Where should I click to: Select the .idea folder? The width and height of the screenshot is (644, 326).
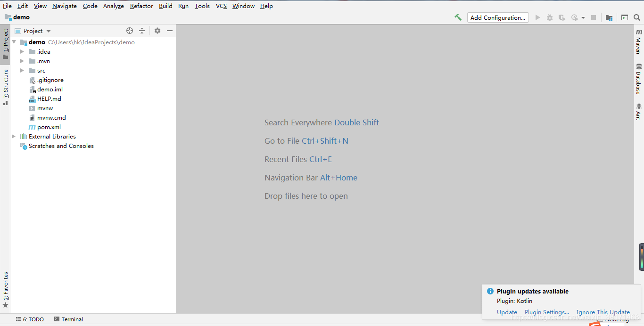click(x=40, y=51)
